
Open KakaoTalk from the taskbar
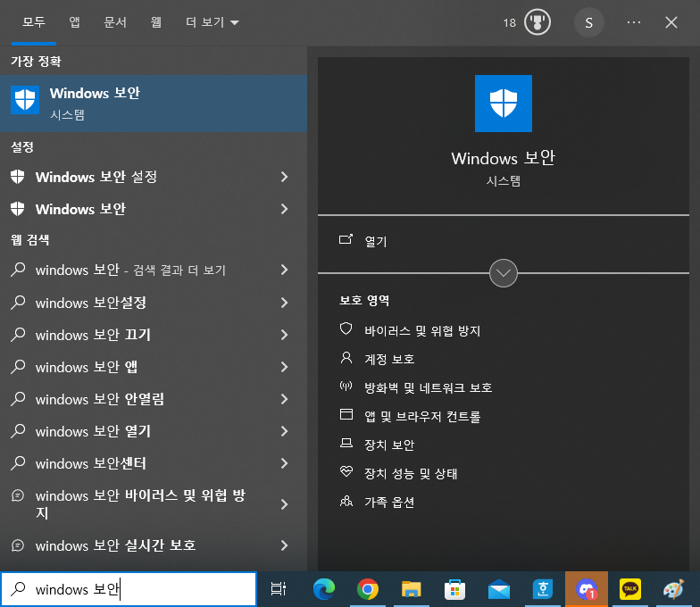(630, 589)
